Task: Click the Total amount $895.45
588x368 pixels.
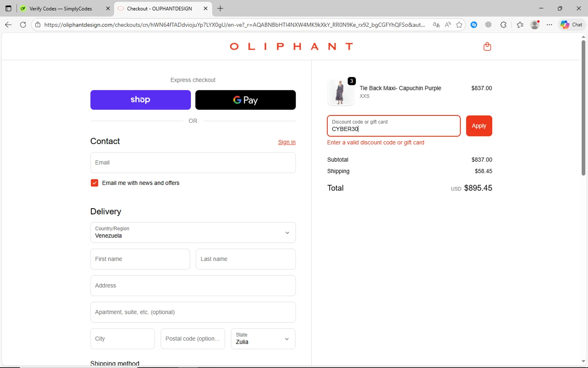Action: (478, 188)
